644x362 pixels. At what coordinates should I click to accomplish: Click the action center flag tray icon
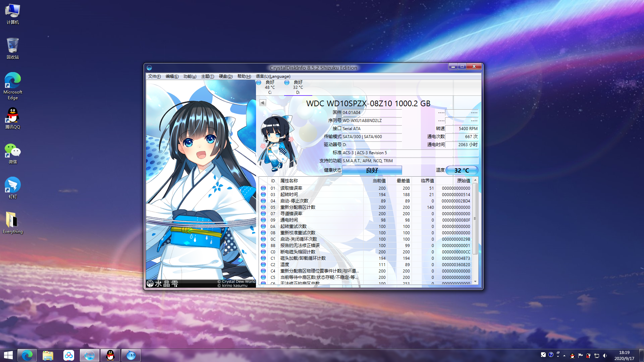tap(580, 355)
